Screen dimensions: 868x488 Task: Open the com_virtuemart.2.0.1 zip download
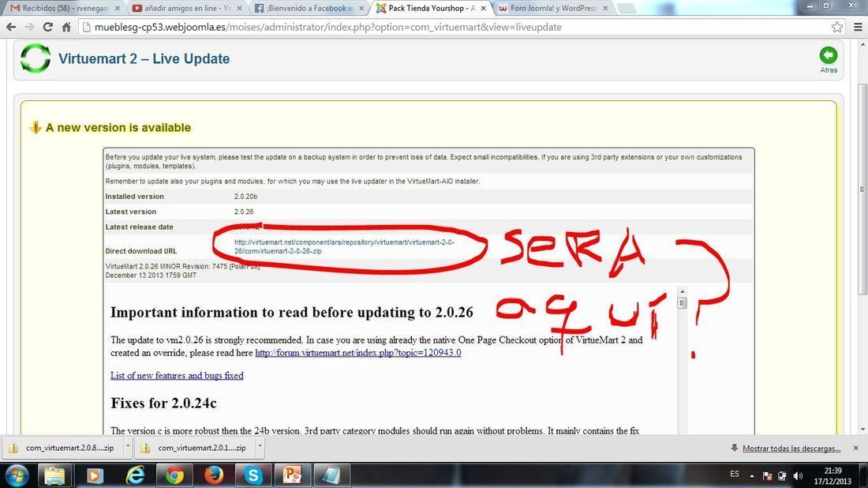coord(194,448)
